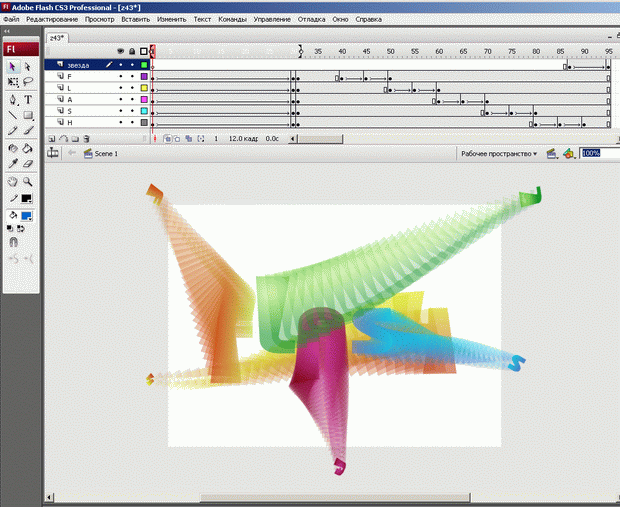The height and width of the screenshot is (507, 620).
Task: Open the Файл menu
Action: tap(11, 19)
